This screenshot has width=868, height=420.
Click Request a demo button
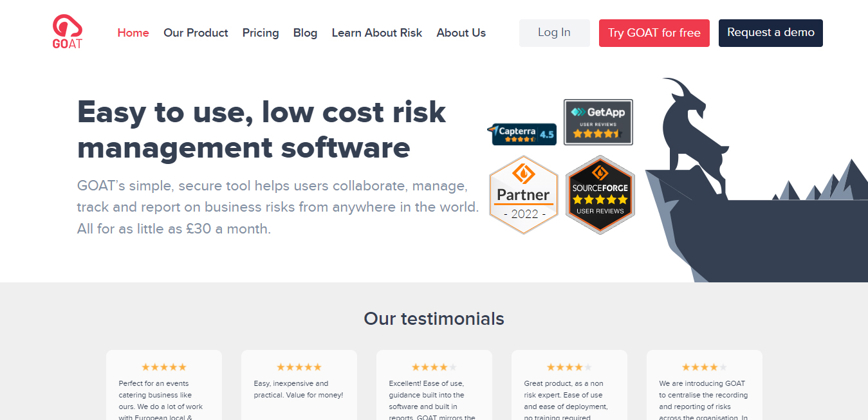click(771, 33)
